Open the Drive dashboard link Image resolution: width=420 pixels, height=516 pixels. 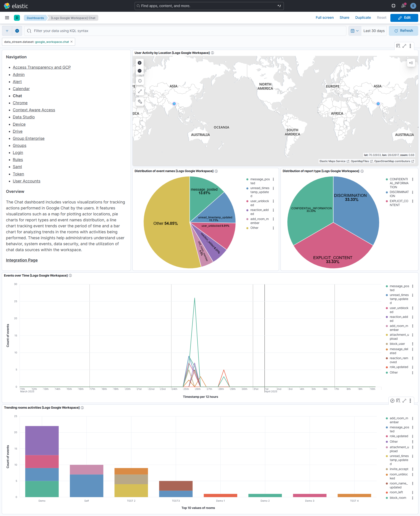click(x=18, y=131)
